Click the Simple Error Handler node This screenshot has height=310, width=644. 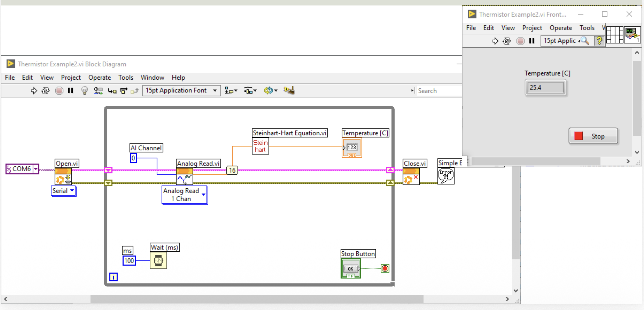(x=446, y=176)
